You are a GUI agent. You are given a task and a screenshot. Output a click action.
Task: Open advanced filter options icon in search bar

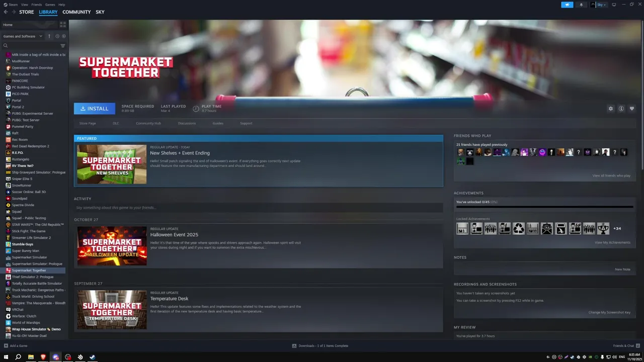(x=63, y=46)
